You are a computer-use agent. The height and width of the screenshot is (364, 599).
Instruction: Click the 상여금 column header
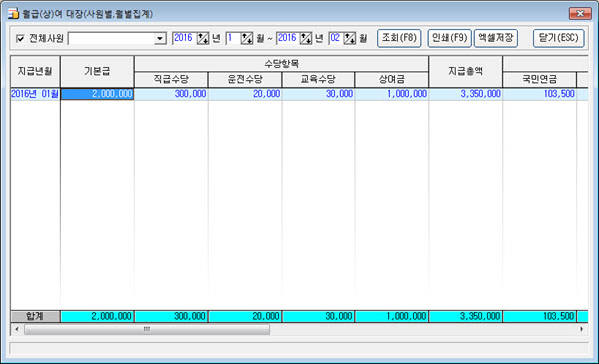tap(392, 80)
